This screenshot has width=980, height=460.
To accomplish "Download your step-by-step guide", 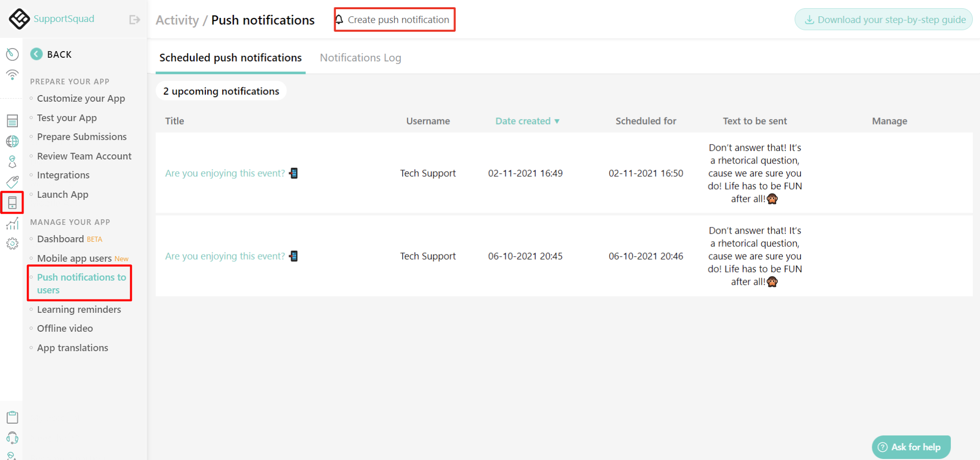I will pyautogui.click(x=883, y=19).
